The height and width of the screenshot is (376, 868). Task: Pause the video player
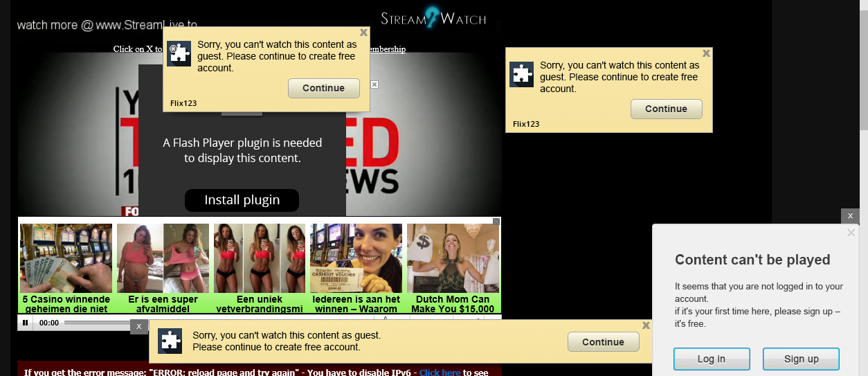tap(26, 323)
